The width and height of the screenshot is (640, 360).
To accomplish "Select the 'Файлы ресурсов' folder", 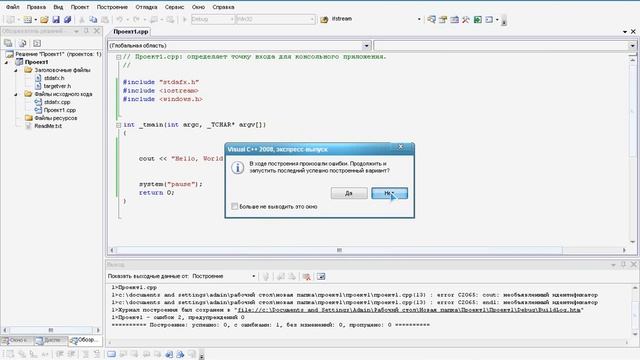I will click(x=56, y=118).
